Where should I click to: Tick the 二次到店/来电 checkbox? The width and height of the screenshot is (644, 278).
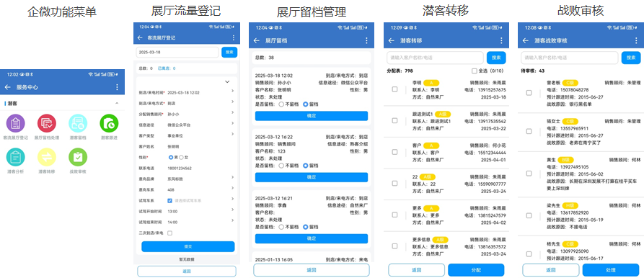point(170,233)
